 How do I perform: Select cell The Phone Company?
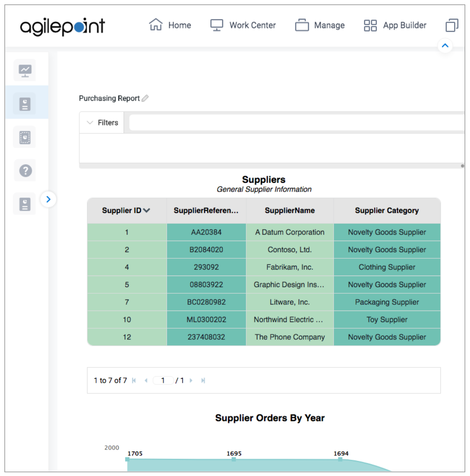pyautogui.click(x=290, y=337)
